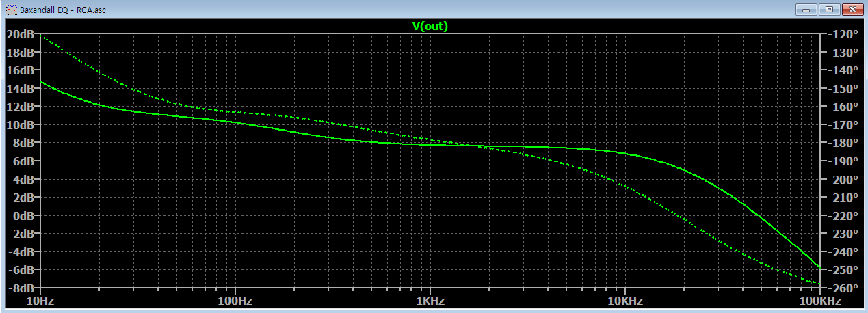Click the LTspice waveform icon in title bar
The image size is (868, 313).
12,10
